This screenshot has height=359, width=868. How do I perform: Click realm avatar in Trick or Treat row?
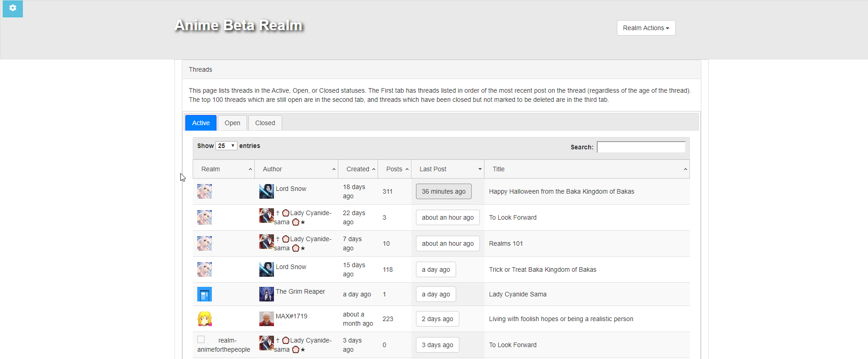[x=205, y=269]
